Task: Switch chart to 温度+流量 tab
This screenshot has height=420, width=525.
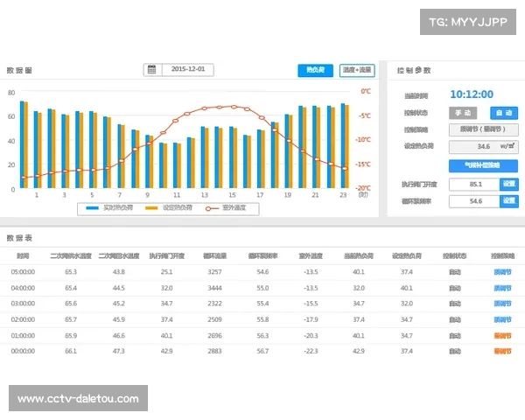Action: [x=356, y=70]
